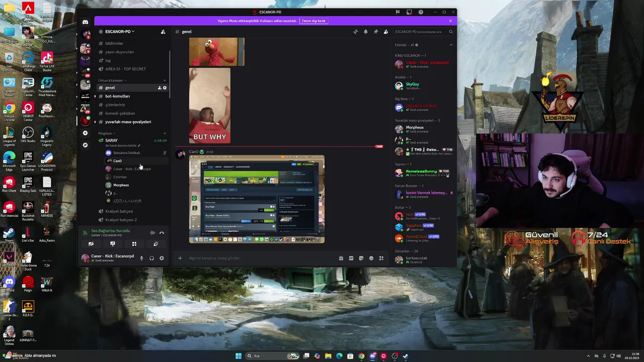The height and width of the screenshot is (362, 644).
Task: Click the plus attach icon in message bar
Action: pyautogui.click(x=180, y=258)
